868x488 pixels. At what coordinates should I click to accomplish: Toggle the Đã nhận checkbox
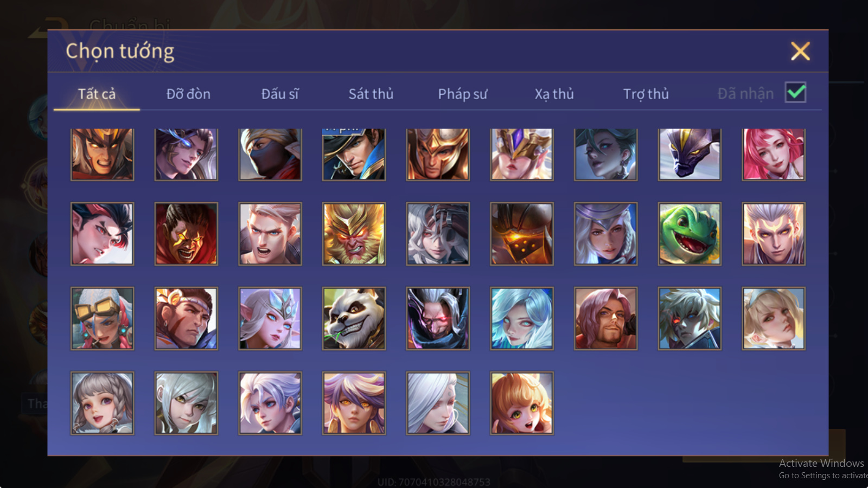(x=796, y=93)
